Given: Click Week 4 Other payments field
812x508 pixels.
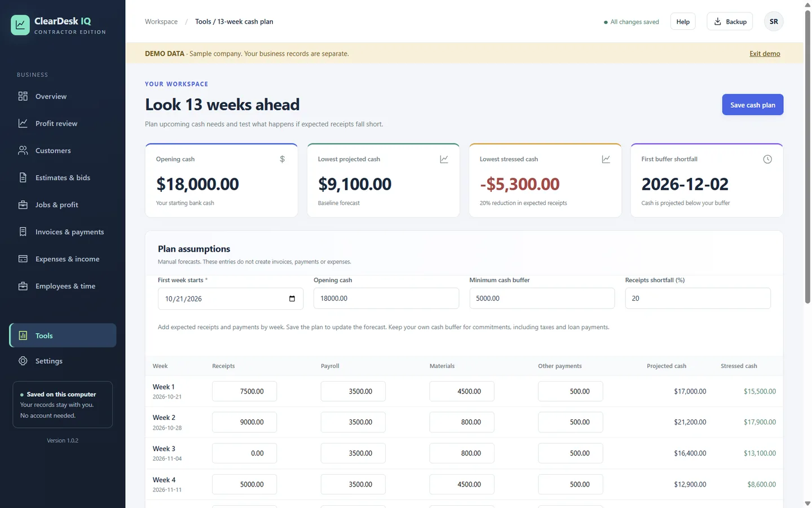Looking at the screenshot, I should (x=571, y=484).
